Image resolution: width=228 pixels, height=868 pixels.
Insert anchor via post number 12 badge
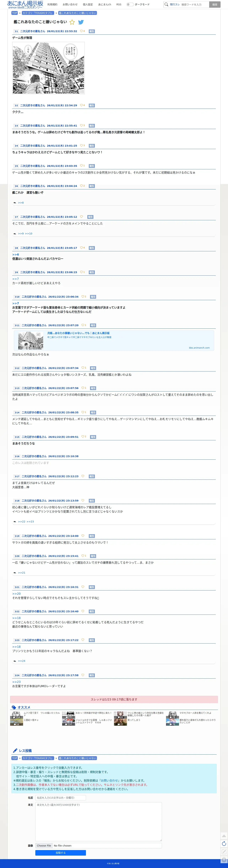click(x=17, y=368)
